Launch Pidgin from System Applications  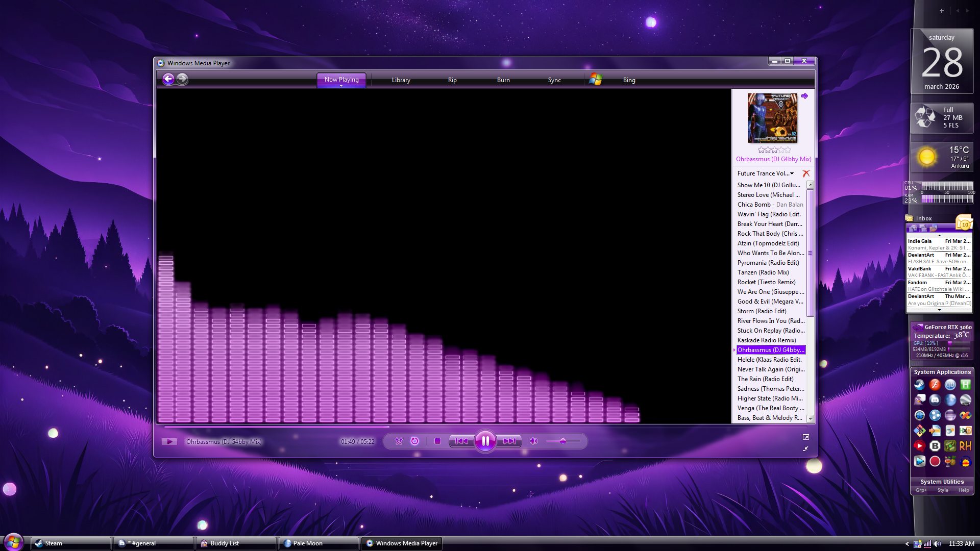pyautogui.click(x=919, y=400)
